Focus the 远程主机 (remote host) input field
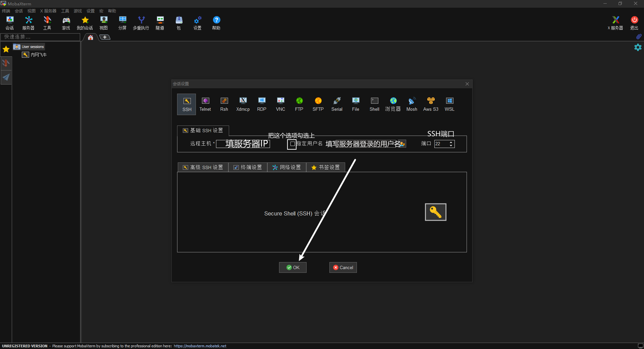Image resolution: width=644 pixels, height=349 pixels. pos(243,144)
